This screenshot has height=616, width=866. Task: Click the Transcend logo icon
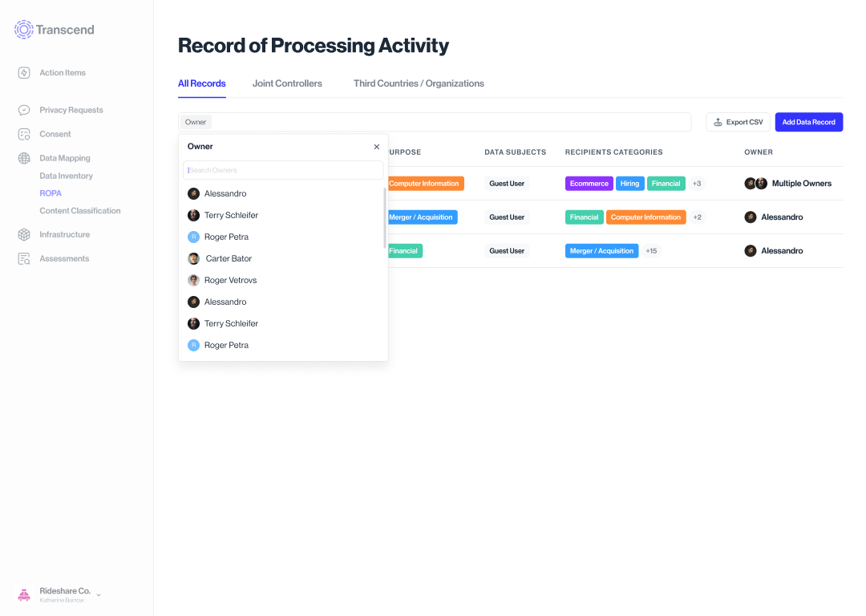[23, 30]
